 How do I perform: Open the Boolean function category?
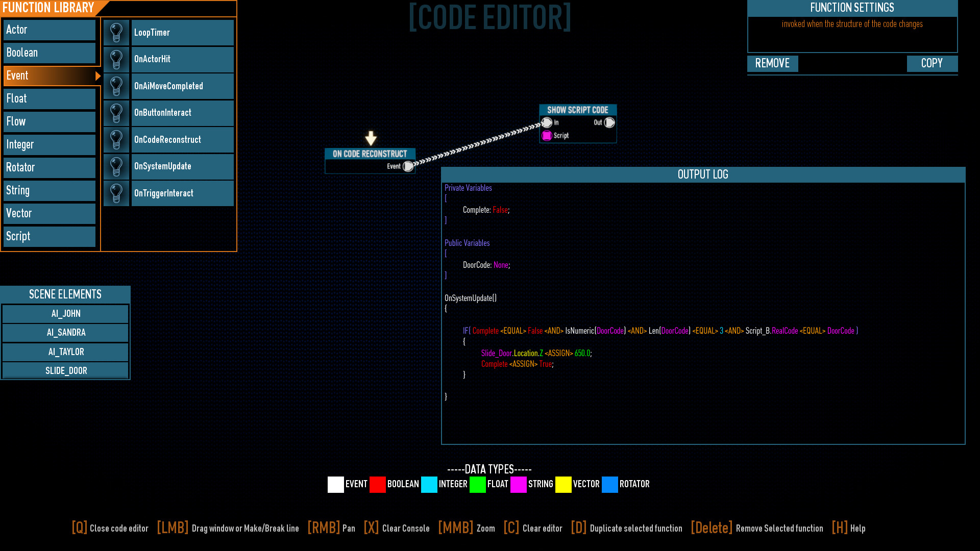[x=50, y=53]
